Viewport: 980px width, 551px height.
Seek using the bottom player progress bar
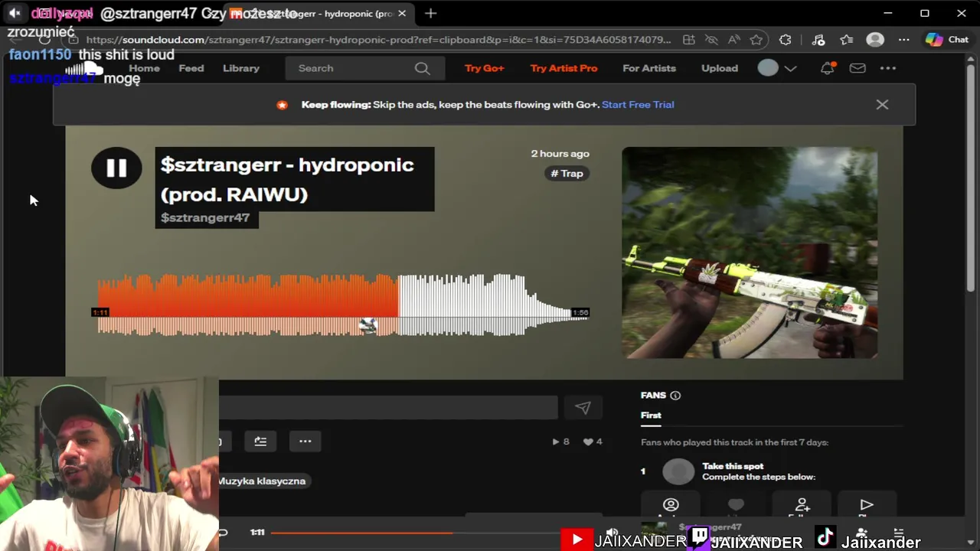pos(417,533)
